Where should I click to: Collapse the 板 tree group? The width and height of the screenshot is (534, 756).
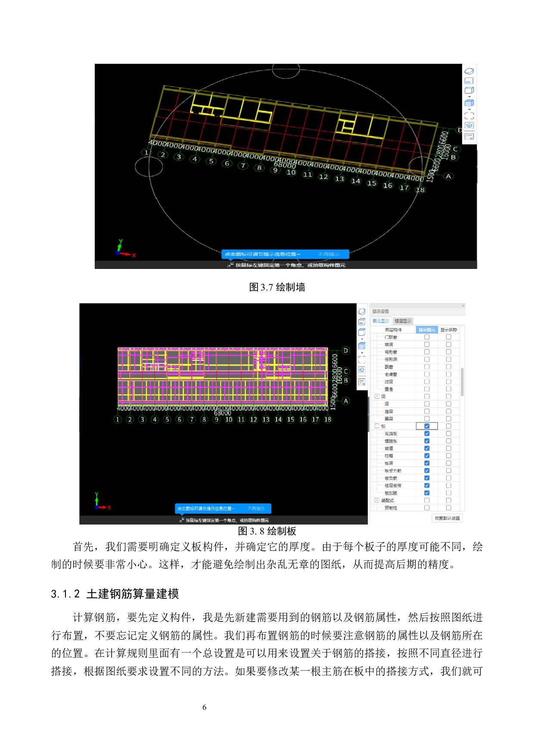(377, 426)
